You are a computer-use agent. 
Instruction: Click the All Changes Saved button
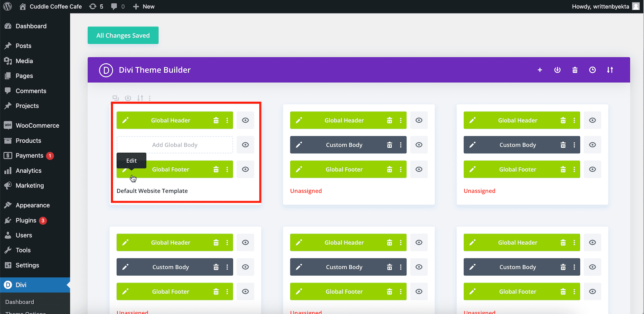click(x=123, y=35)
